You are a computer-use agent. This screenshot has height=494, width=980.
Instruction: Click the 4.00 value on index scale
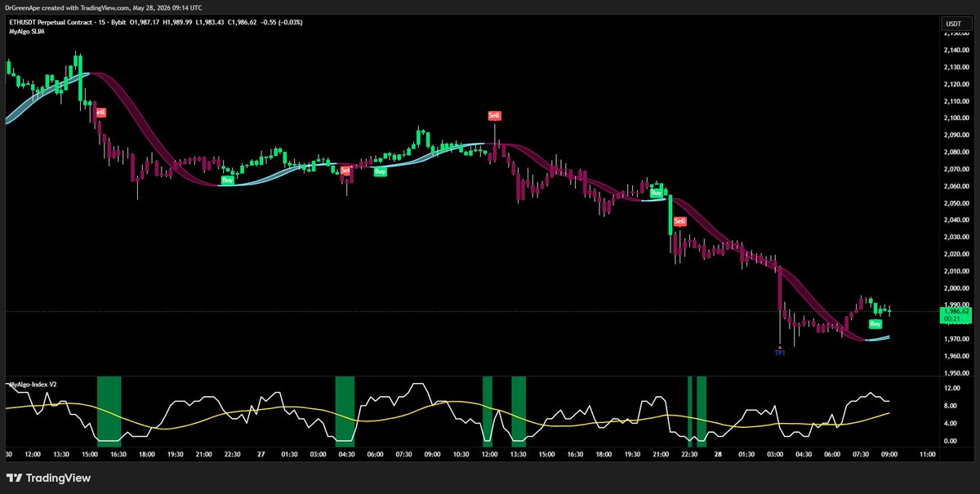pos(950,423)
